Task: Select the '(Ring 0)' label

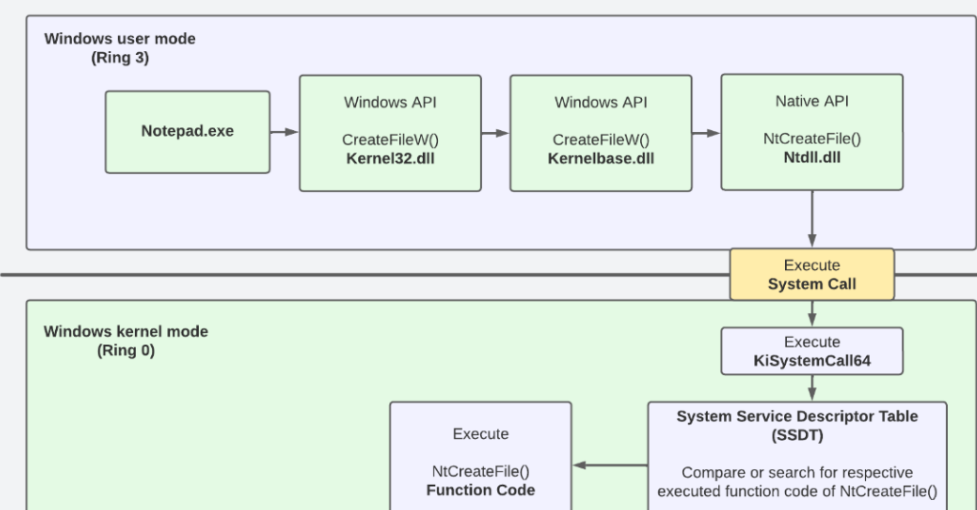Action: click(x=126, y=350)
